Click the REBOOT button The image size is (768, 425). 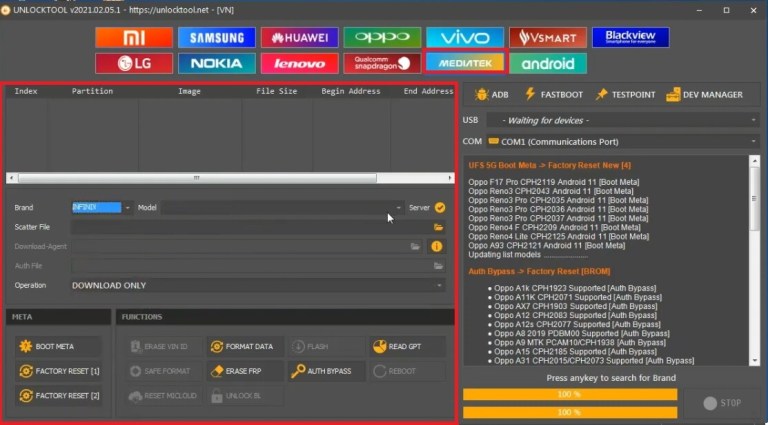coord(408,371)
